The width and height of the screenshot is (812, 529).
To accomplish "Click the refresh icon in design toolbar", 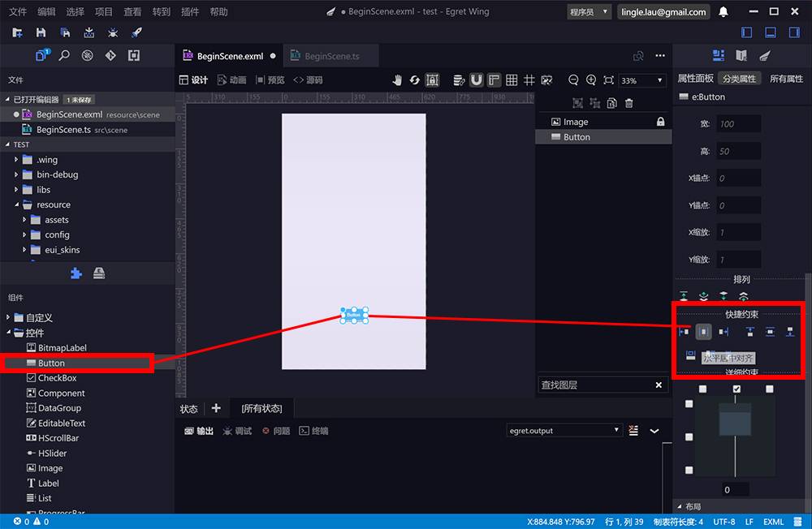I will tap(414, 80).
